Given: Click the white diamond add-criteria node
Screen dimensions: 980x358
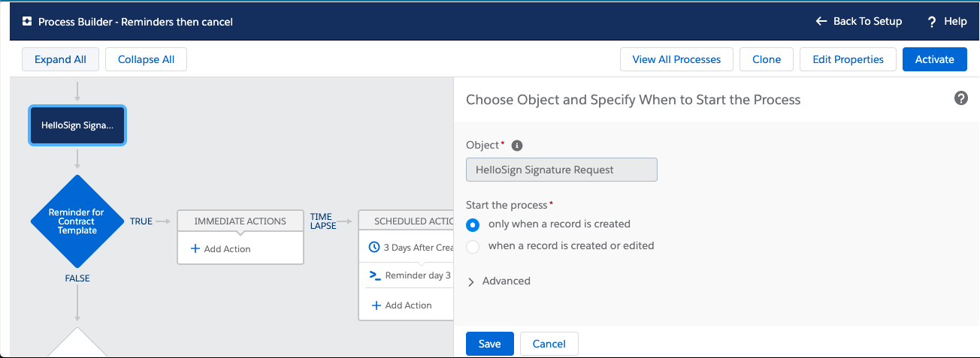Looking at the screenshot, I should pos(77,344).
